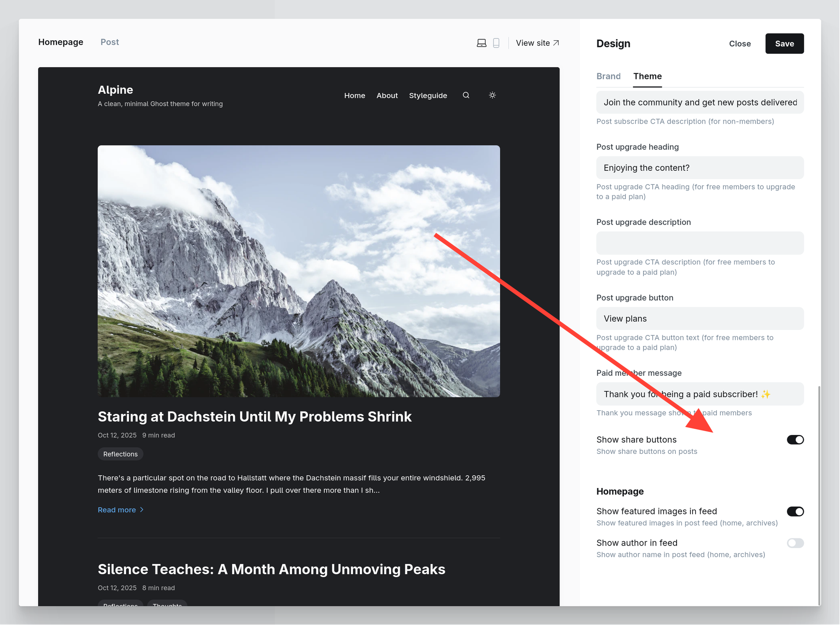840x625 pixels.
Task: Select the Theme tab
Action: pyautogui.click(x=647, y=76)
